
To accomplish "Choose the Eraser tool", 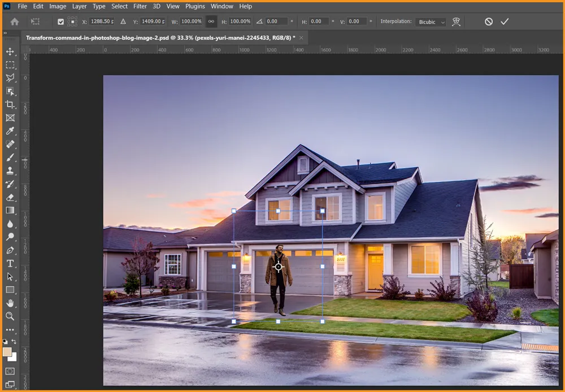I will pyautogui.click(x=10, y=197).
